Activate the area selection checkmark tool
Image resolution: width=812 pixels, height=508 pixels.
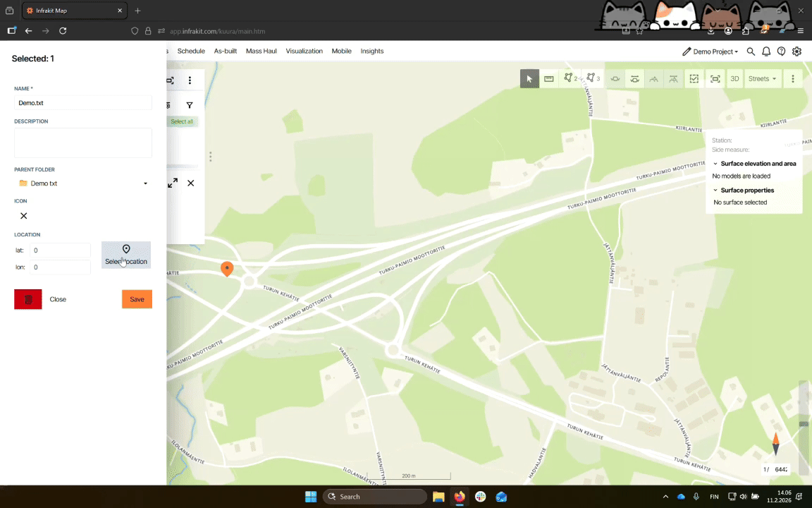coord(694,79)
